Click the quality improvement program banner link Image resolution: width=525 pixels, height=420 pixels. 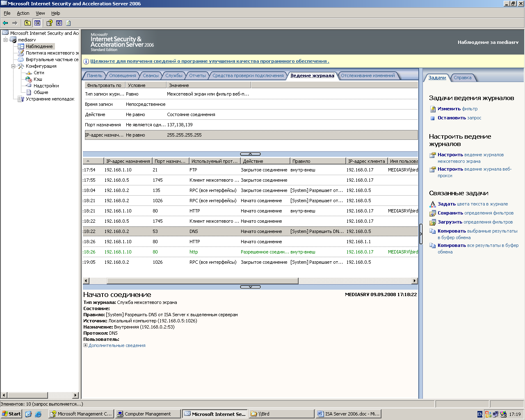(210, 61)
